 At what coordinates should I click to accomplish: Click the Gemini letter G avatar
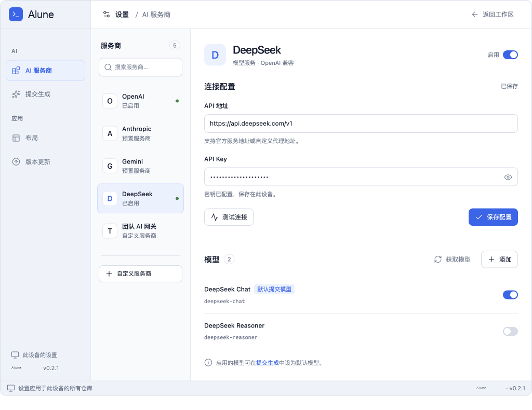coord(110,166)
